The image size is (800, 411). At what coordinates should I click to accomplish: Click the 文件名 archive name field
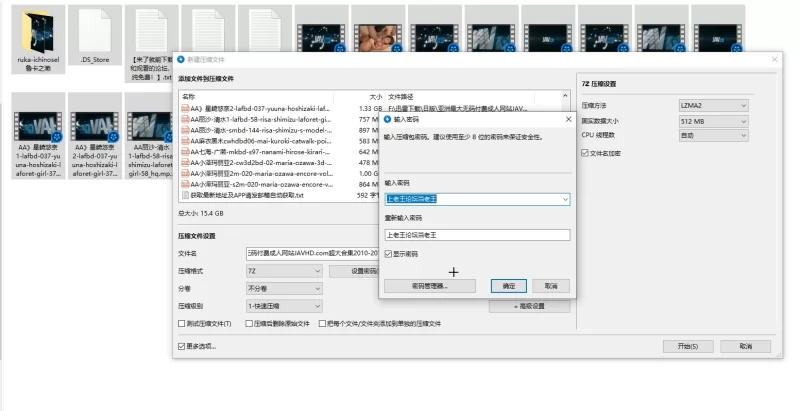(313, 253)
